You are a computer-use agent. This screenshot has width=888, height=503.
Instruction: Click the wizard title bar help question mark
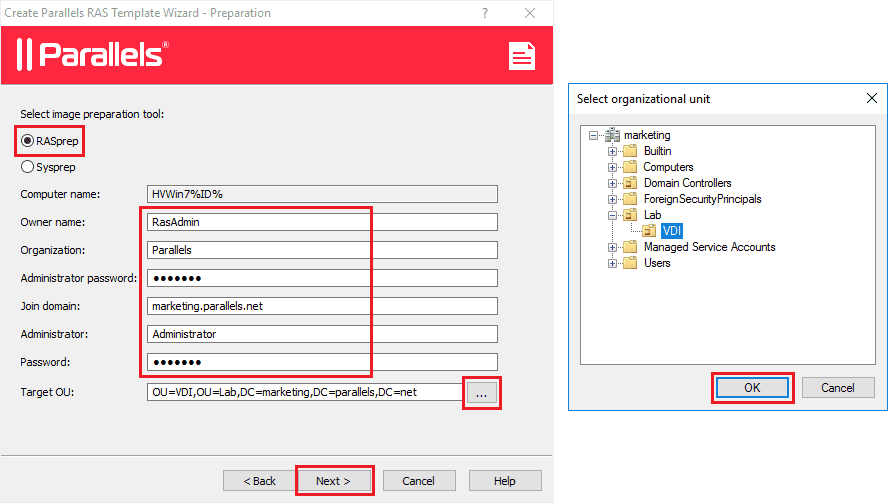[x=485, y=13]
